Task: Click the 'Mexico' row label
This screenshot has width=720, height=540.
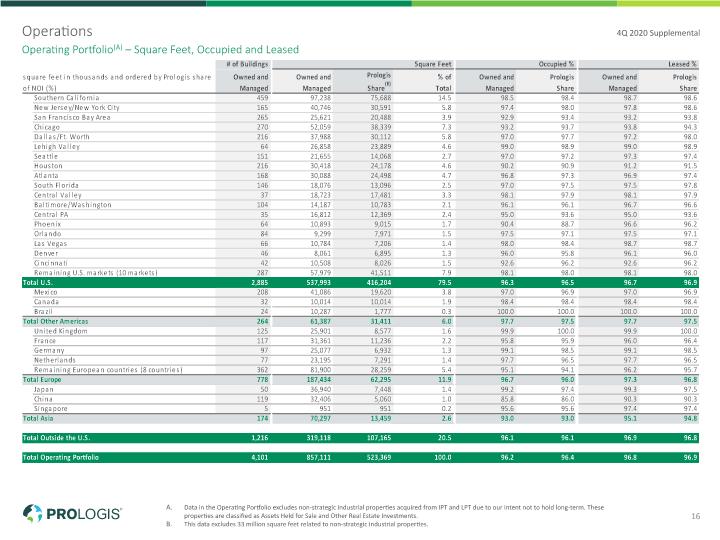Action: click(x=45, y=292)
